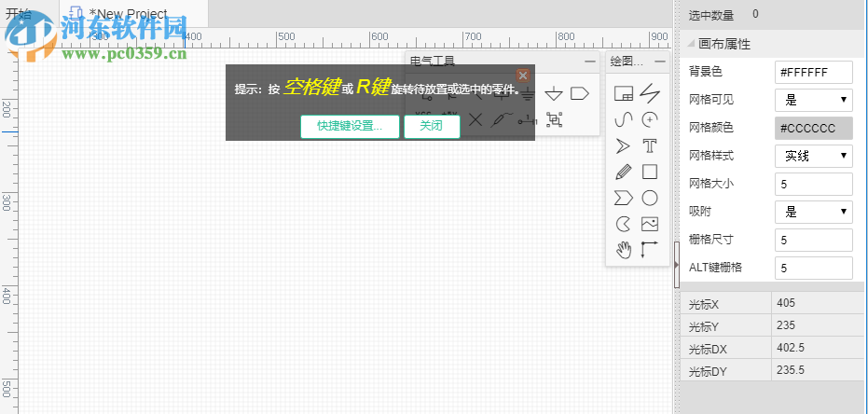Select the circle drawing tool
The image size is (868, 414).
coord(649,198)
